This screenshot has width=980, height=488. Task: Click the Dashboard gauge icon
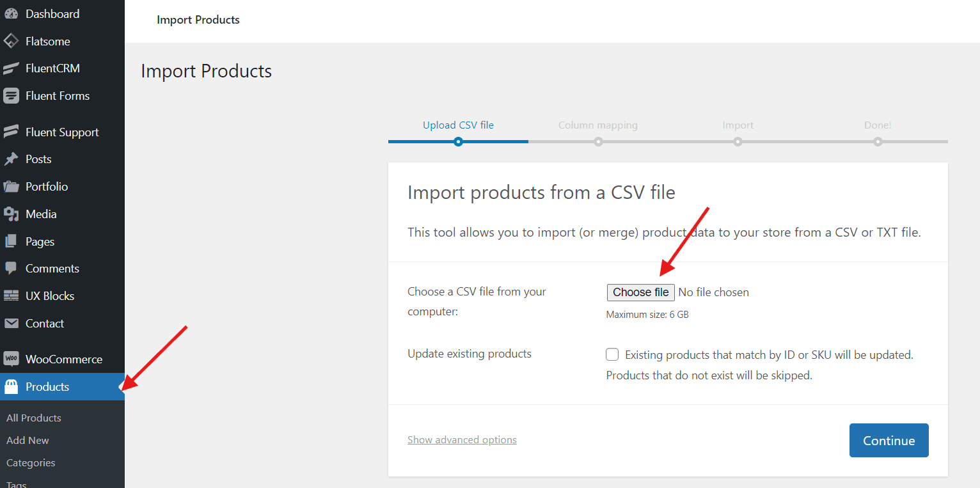[11, 14]
